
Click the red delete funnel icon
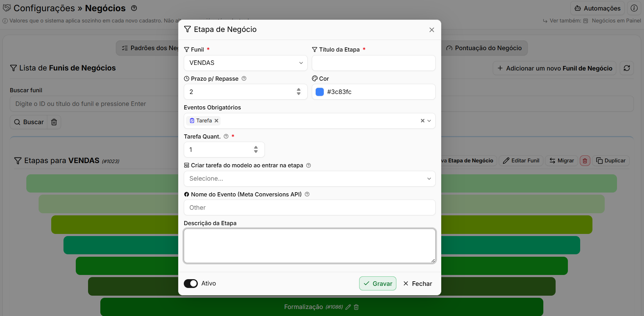(585, 161)
